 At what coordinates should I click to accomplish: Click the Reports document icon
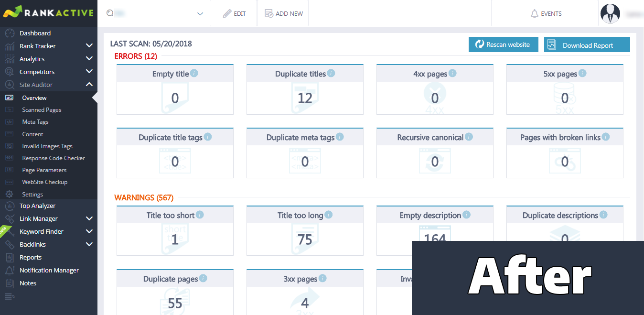[x=10, y=257]
